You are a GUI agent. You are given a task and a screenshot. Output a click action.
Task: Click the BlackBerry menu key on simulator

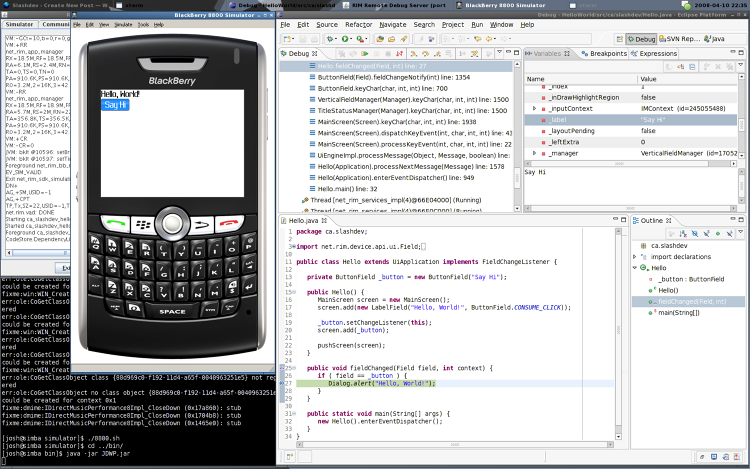tap(143, 223)
